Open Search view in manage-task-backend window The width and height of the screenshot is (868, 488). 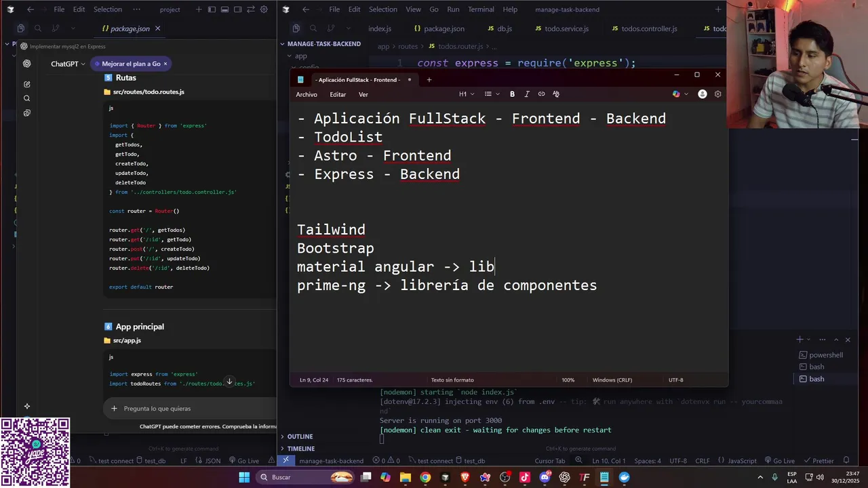(313, 28)
